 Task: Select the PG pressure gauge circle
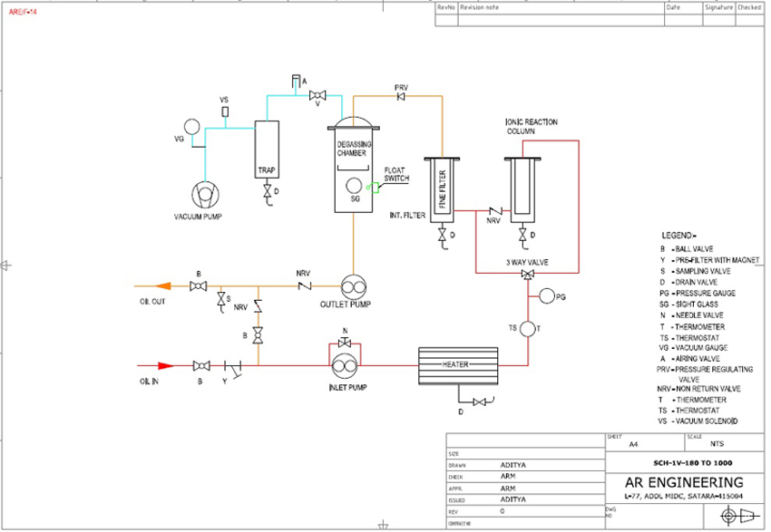[546, 296]
